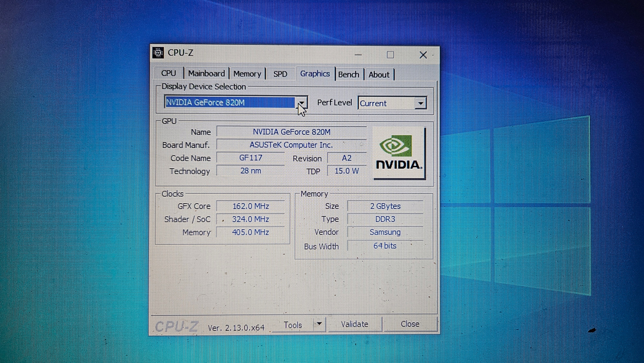The width and height of the screenshot is (644, 363).
Task: Open the Bench tab
Action: pyautogui.click(x=349, y=75)
